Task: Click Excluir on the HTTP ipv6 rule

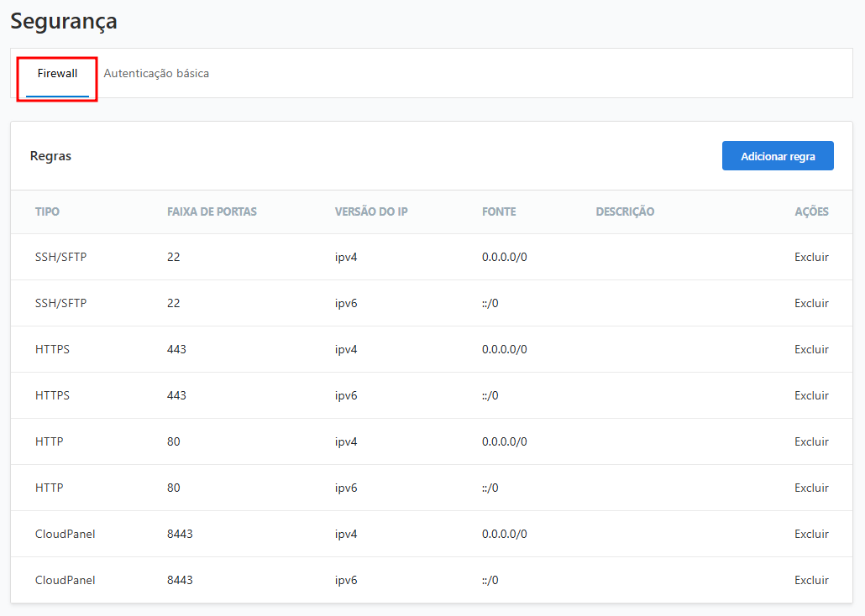Action: (810, 488)
